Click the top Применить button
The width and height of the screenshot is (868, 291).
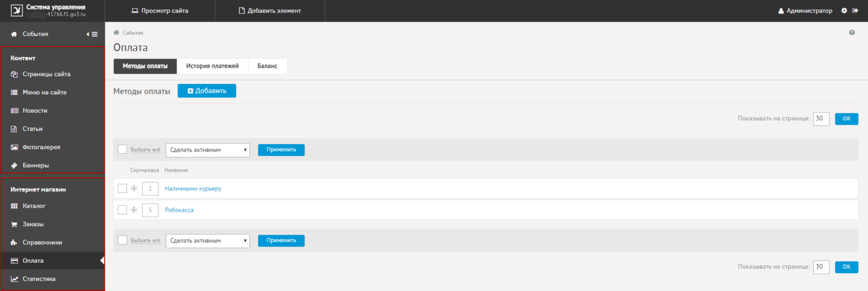click(x=281, y=150)
